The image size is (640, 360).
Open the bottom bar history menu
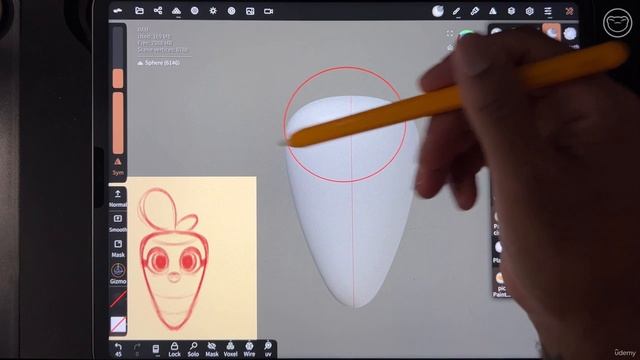coord(156,350)
